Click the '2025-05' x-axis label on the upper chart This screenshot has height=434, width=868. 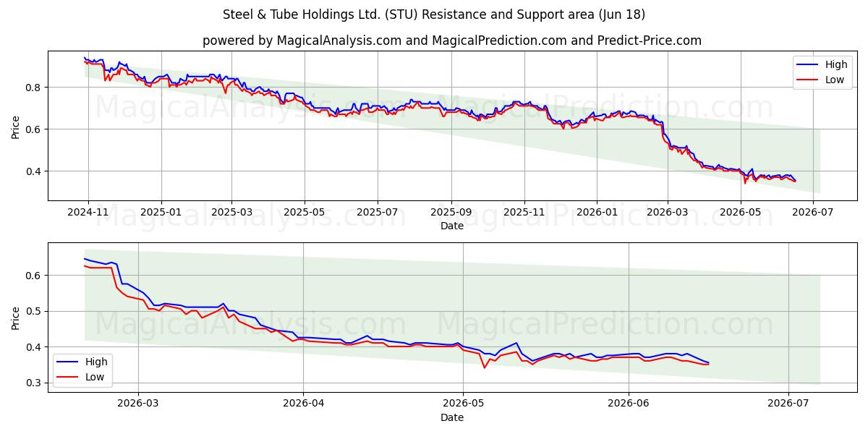(304, 212)
